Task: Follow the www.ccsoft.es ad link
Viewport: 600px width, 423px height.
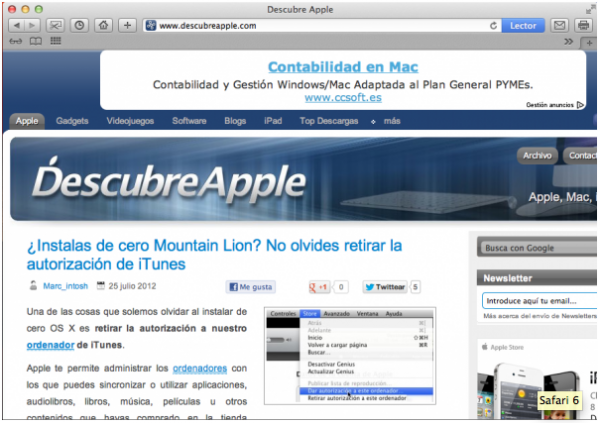Action: (x=343, y=97)
